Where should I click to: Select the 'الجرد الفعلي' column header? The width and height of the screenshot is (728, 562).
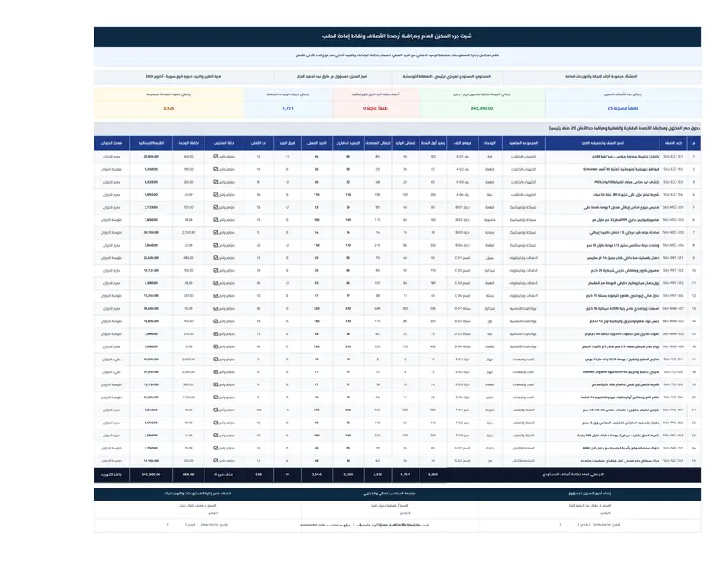316,143
